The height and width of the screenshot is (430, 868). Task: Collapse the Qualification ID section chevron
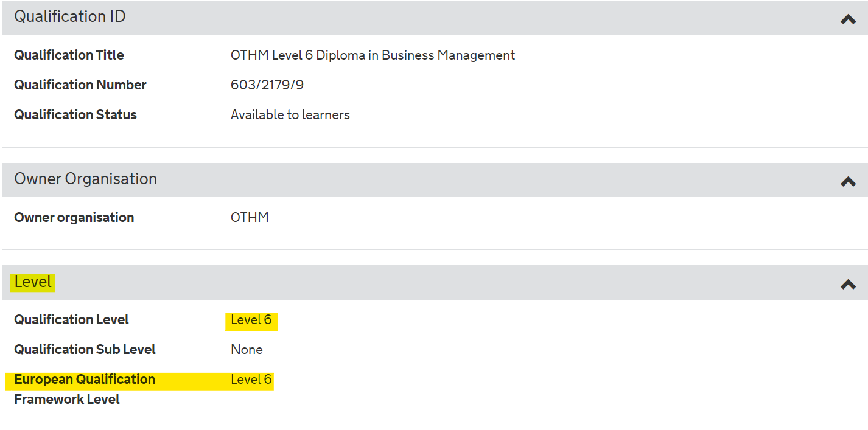coord(848,19)
